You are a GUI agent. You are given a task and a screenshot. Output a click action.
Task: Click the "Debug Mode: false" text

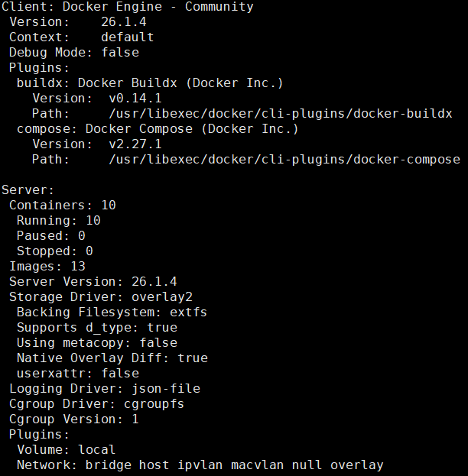pyautogui.click(x=73, y=53)
